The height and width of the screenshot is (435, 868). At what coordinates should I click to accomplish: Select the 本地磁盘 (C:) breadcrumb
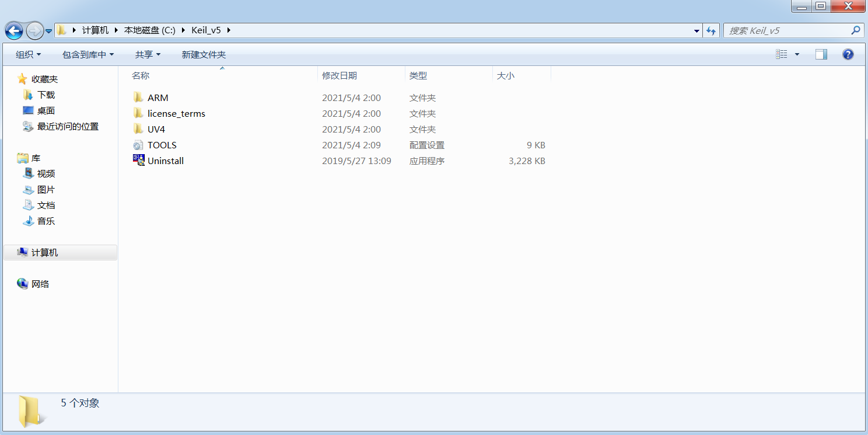[150, 30]
